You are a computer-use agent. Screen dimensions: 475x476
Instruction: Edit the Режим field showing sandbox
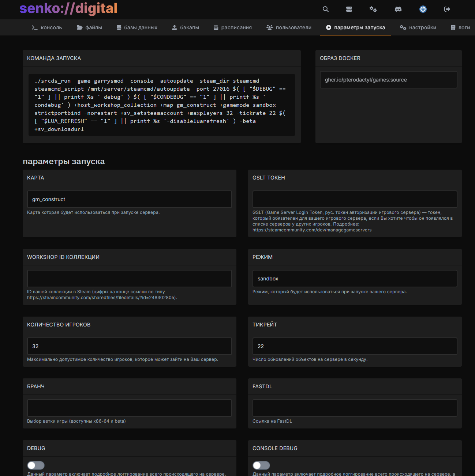355,279
